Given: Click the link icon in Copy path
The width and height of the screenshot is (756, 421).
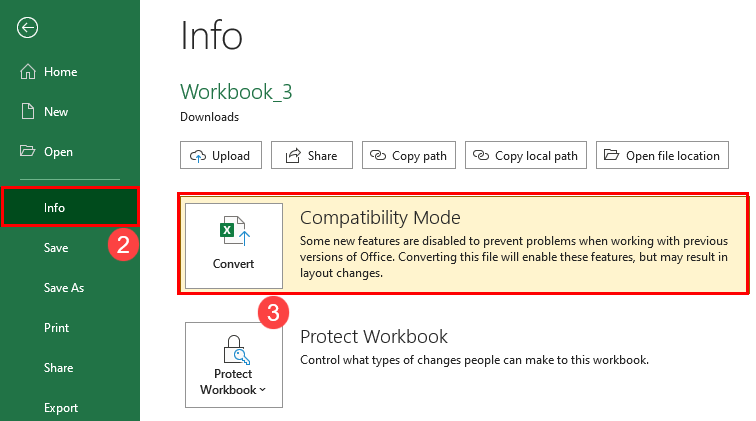Looking at the screenshot, I should click(378, 155).
